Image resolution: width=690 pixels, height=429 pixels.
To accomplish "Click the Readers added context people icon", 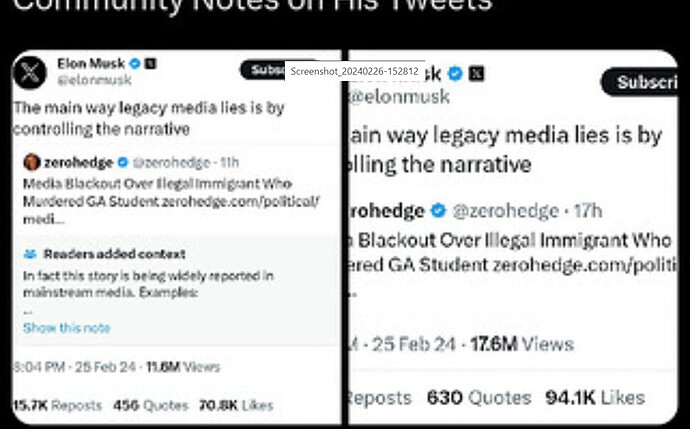I will pos(30,254).
